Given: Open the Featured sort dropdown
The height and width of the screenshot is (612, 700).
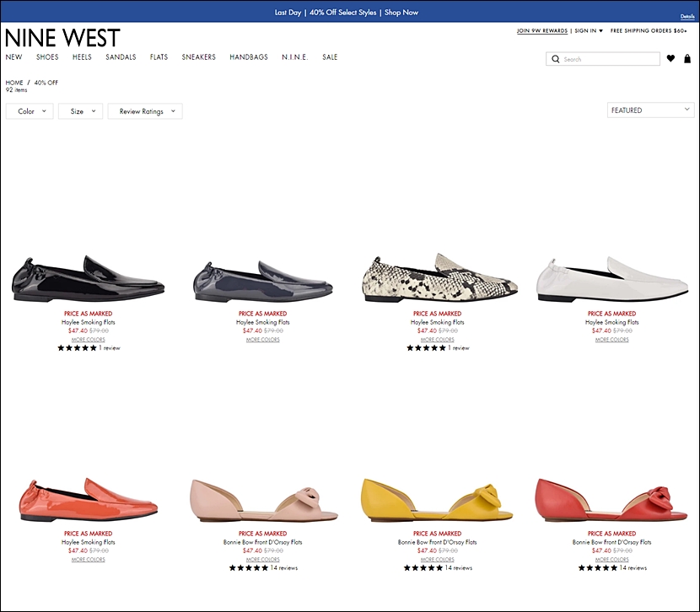Looking at the screenshot, I should [651, 110].
